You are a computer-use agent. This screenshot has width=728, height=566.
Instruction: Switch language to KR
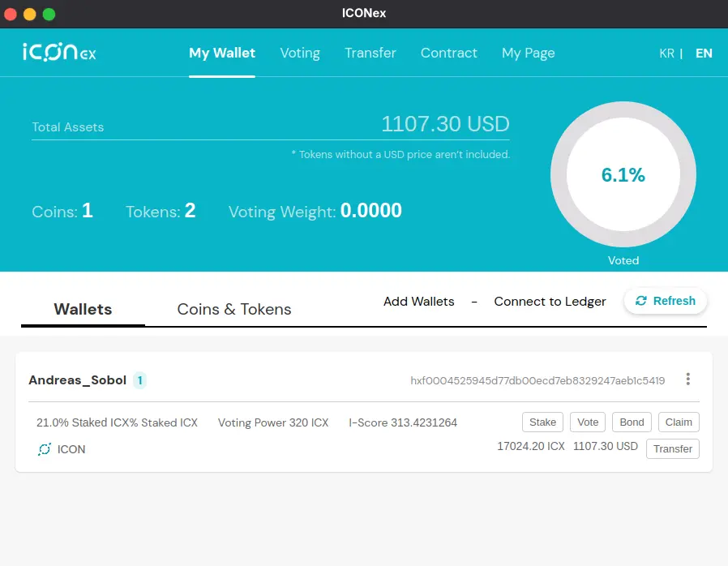[x=666, y=52]
